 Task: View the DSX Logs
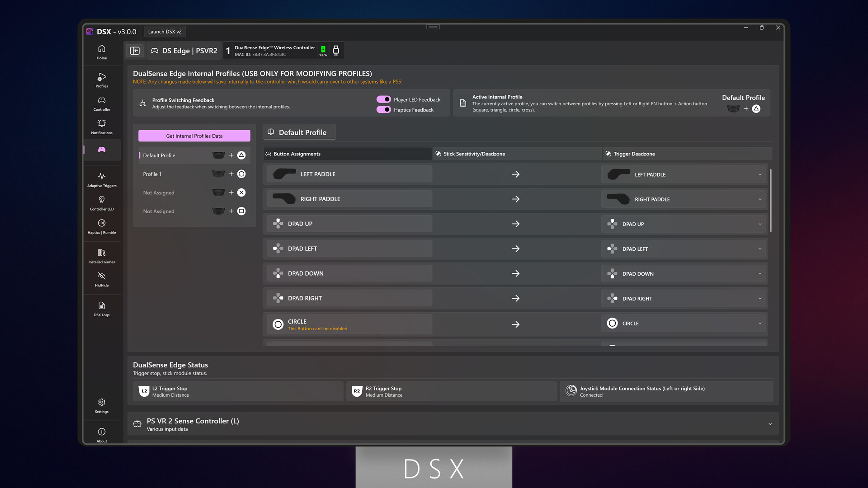101,309
